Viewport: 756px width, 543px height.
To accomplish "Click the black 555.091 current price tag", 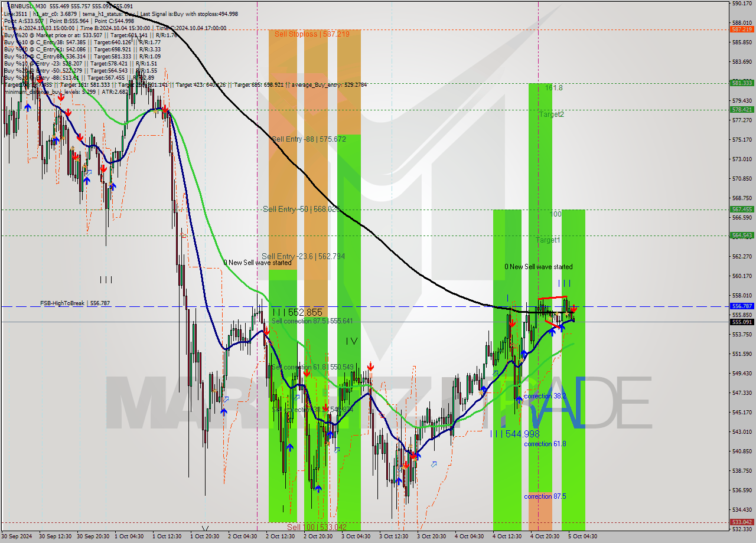I will [742, 322].
